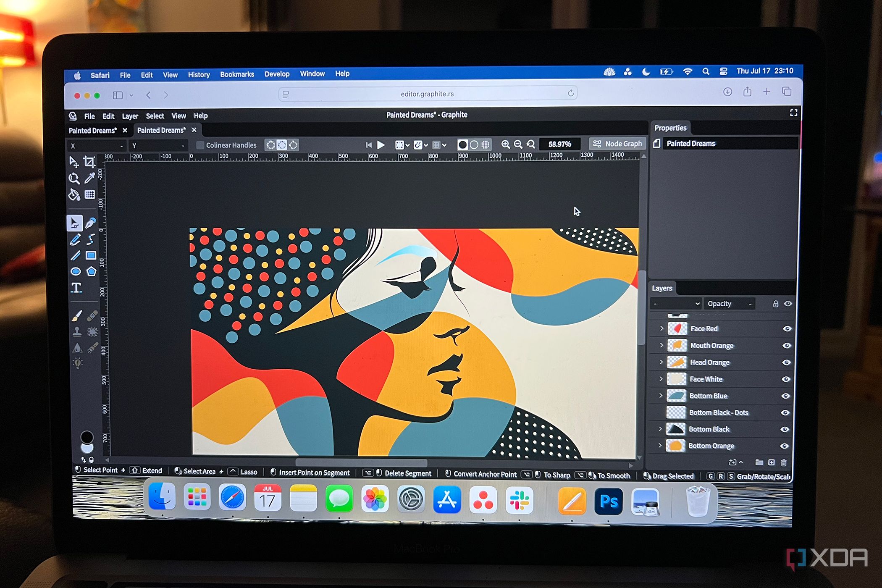Select the Pen tool in the toolbox

[91, 223]
